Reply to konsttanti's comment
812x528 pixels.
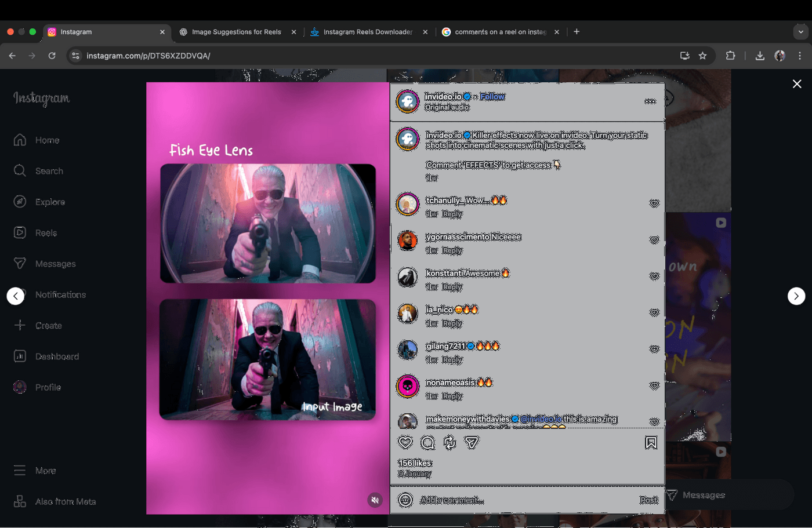(452, 287)
